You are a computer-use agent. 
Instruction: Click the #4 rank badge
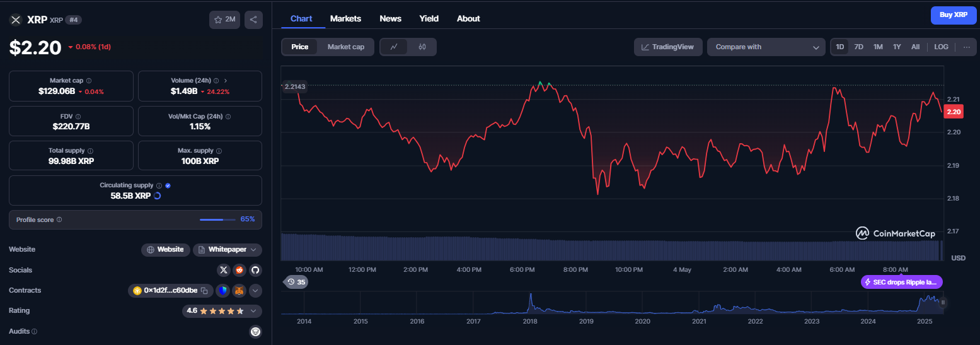tap(74, 20)
